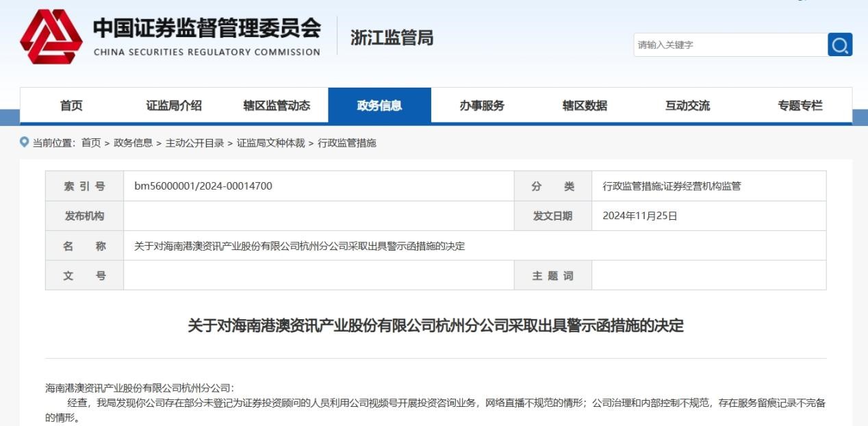Go to the 办事服务 tab

(x=482, y=105)
